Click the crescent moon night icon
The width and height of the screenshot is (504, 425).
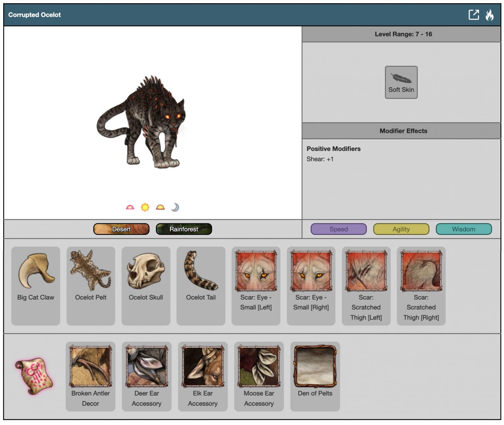click(x=175, y=207)
